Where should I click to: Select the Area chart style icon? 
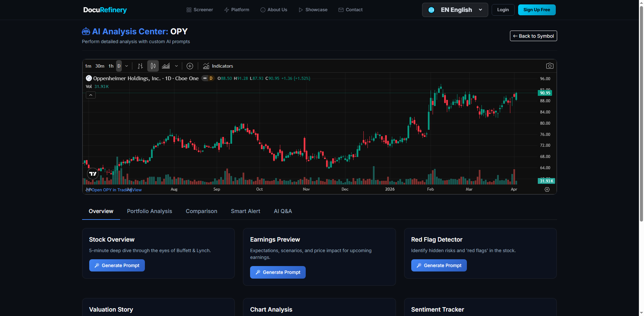(166, 66)
